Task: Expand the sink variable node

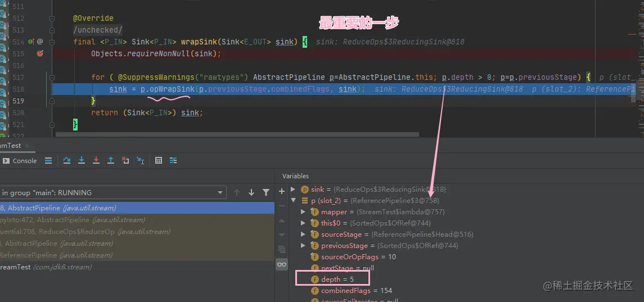Action: tap(293, 190)
